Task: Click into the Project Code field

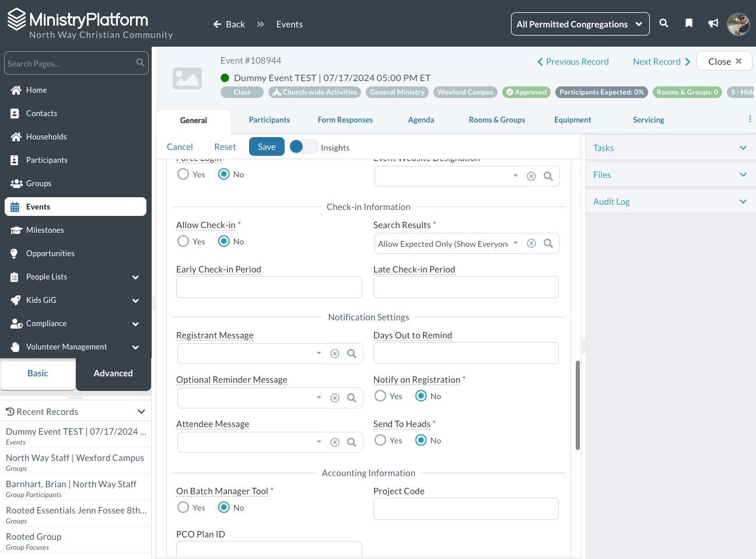Action: coord(466,509)
